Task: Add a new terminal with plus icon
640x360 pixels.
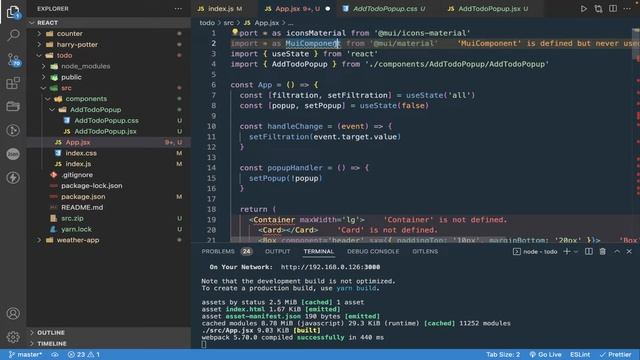Action: [567, 251]
